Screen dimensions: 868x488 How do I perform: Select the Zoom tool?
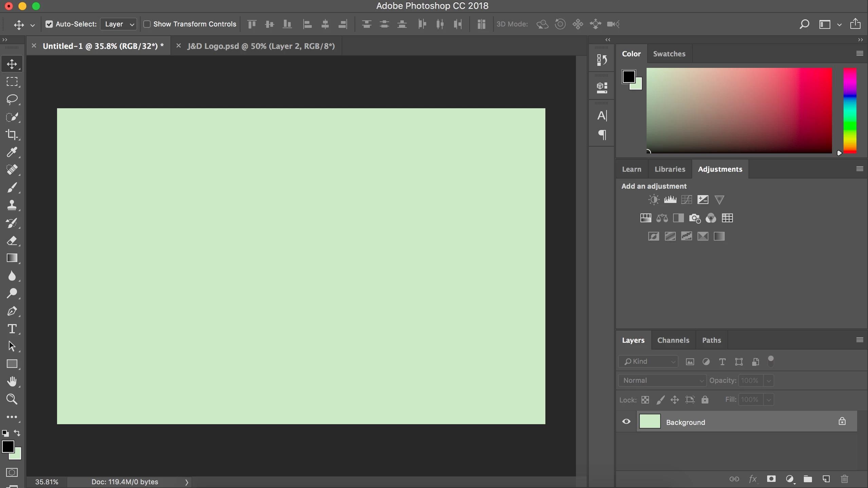pos(12,399)
